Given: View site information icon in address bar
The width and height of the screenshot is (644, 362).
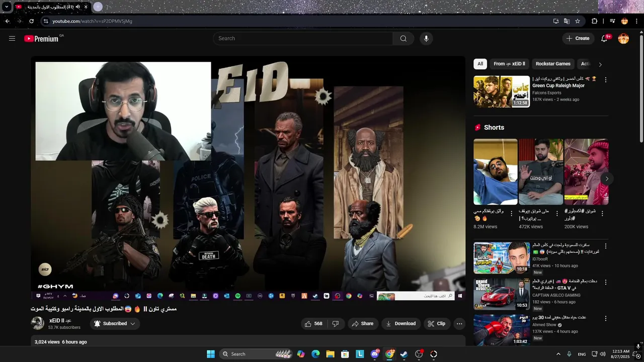Looking at the screenshot, I should click(x=46, y=21).
